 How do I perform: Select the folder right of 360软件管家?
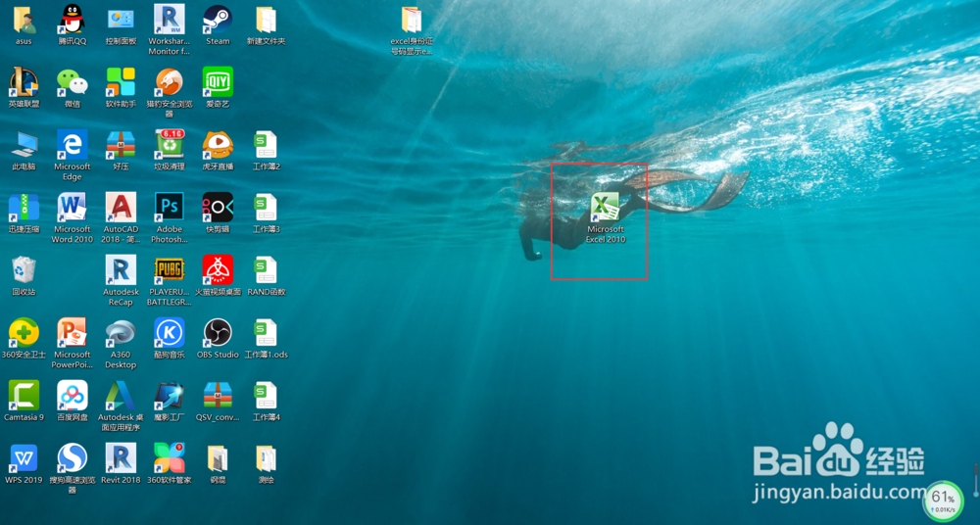coord(218,463)
